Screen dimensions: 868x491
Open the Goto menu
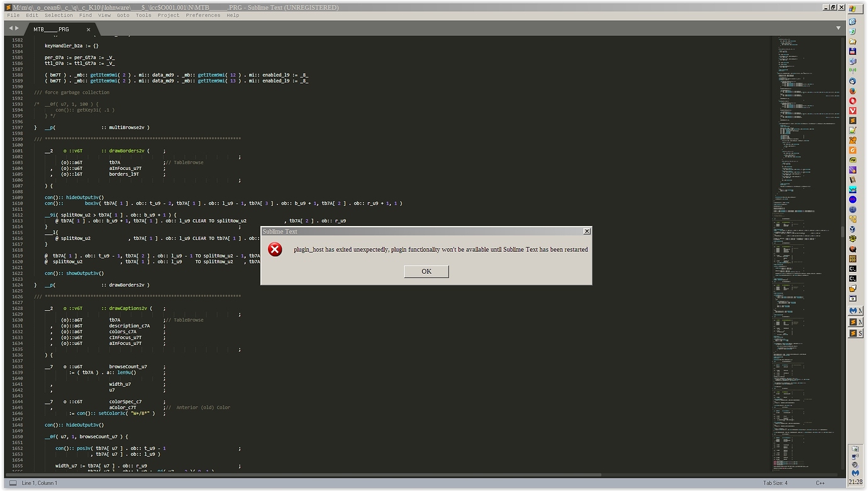123,15
